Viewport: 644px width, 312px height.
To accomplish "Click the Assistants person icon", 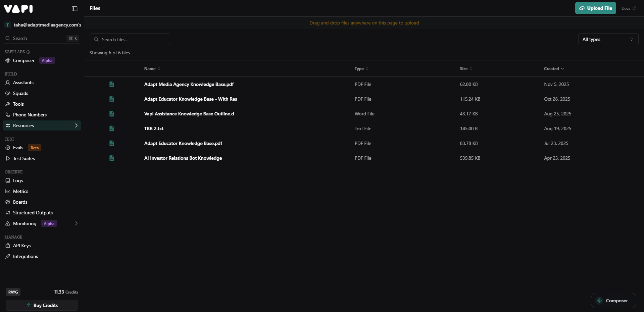I will 8,83.
